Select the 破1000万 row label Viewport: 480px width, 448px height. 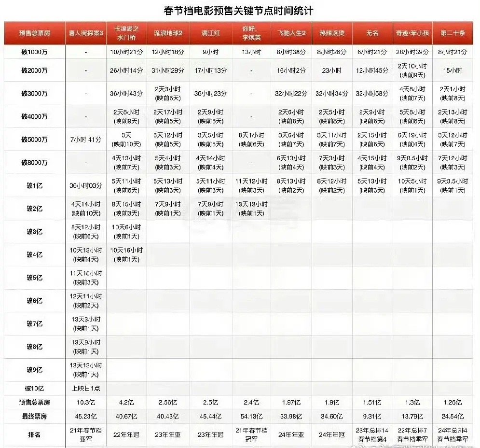click(x=34, y=52)
